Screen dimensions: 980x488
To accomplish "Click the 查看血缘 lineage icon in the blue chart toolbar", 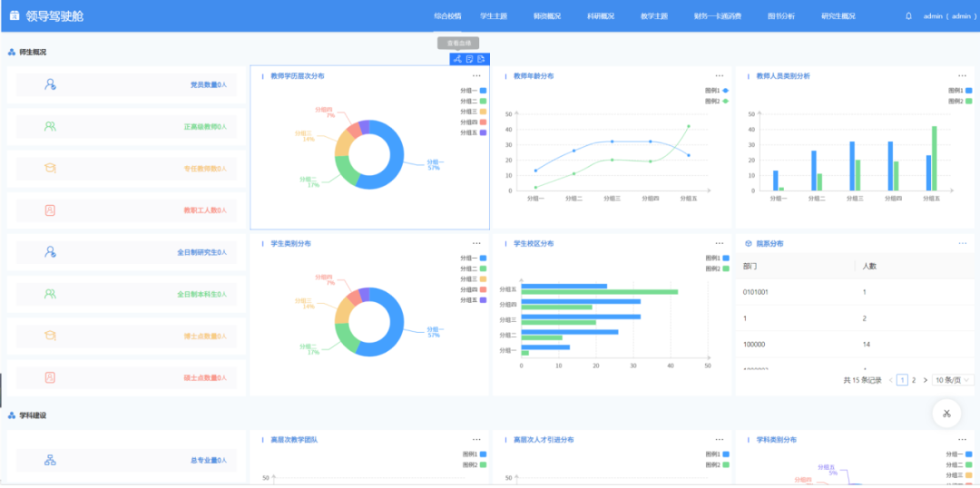I will [x=457, y=59].
